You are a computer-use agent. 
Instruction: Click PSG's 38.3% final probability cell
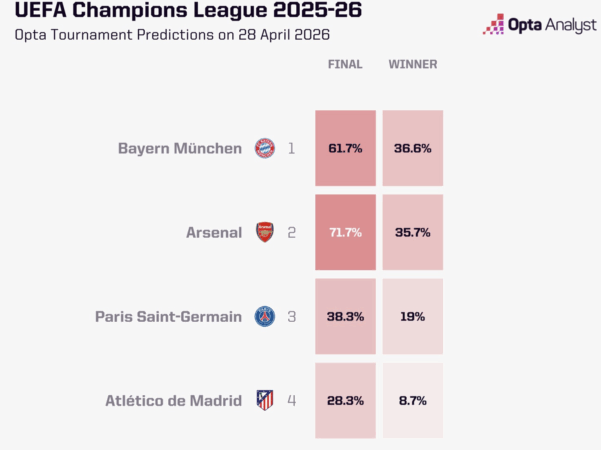[345, 316]
